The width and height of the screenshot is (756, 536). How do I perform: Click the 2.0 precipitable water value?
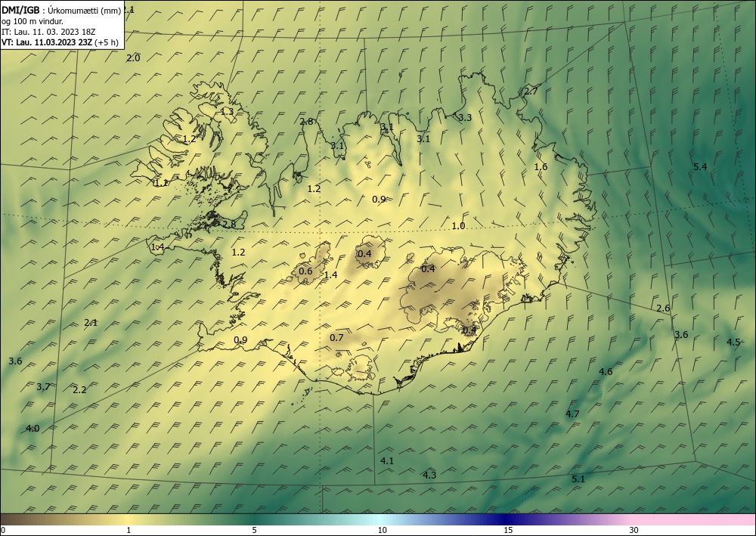(x=133, y=58)
